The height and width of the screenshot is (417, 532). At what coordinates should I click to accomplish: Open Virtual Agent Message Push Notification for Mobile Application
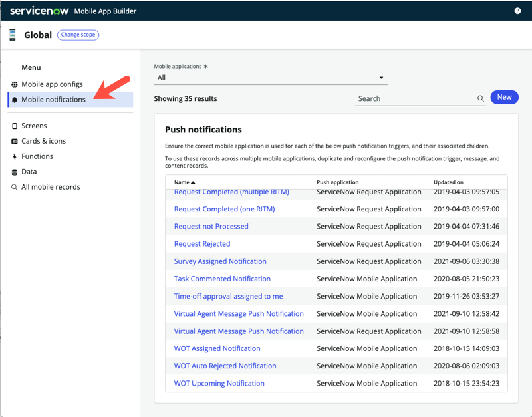point(239,313)
